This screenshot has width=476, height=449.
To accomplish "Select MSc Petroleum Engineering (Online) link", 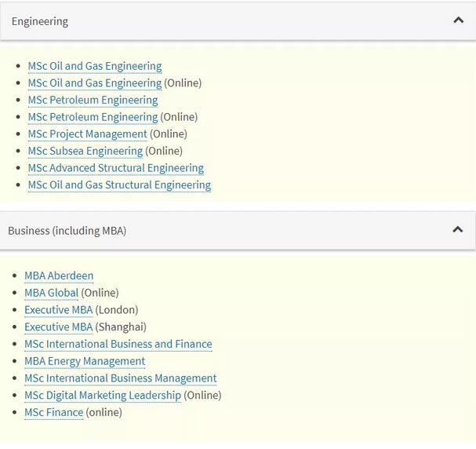I will tap(93, 117).
